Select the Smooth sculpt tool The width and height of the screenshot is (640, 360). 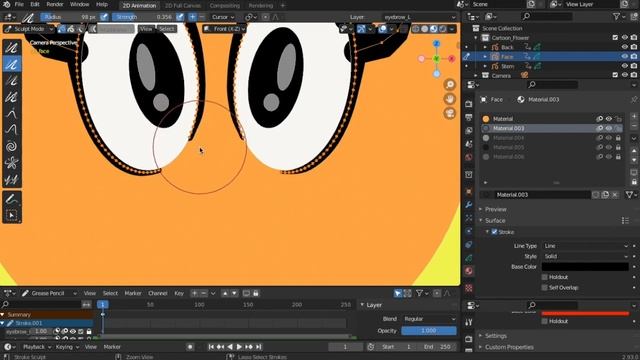[x=12, y=47]
